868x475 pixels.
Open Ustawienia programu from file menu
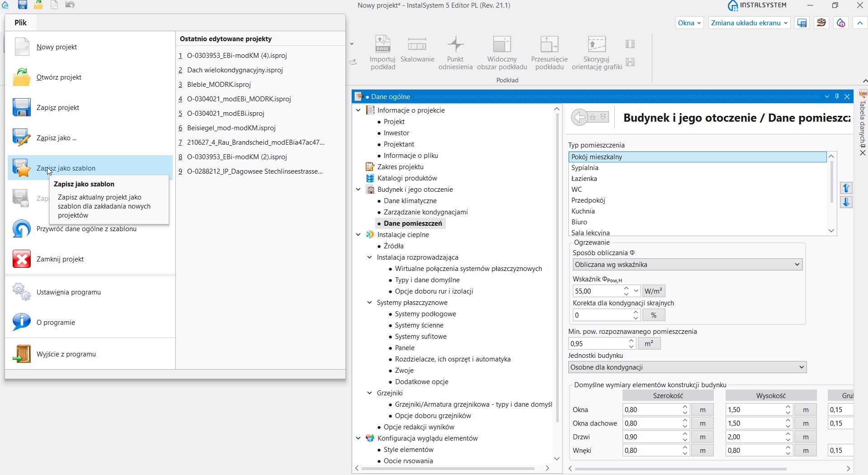[x=68, y=292]
